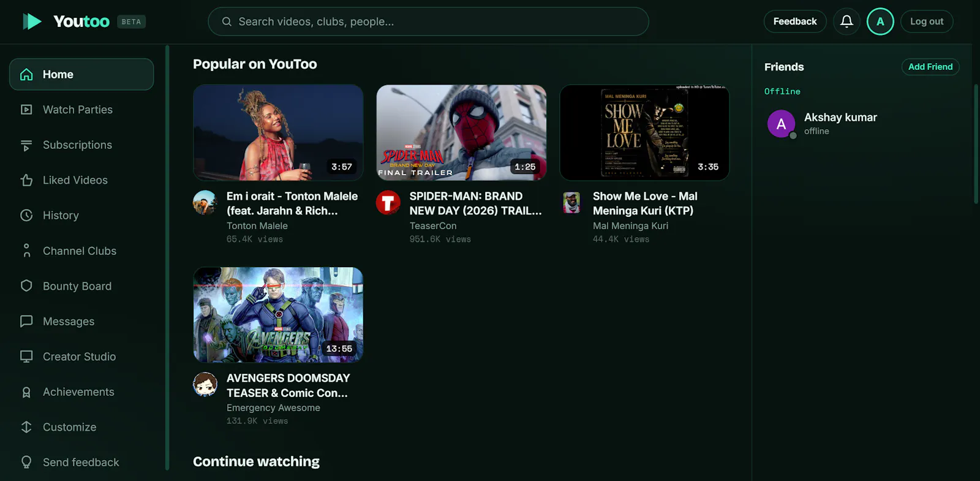Screen dimensions: 980x481
Task: Open Bounty Board page
Action: pos(81,286)
